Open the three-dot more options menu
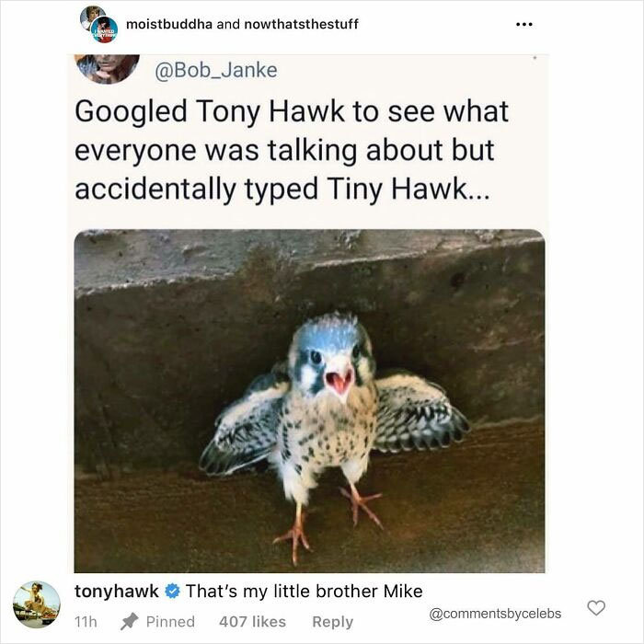 pos(525,25)
